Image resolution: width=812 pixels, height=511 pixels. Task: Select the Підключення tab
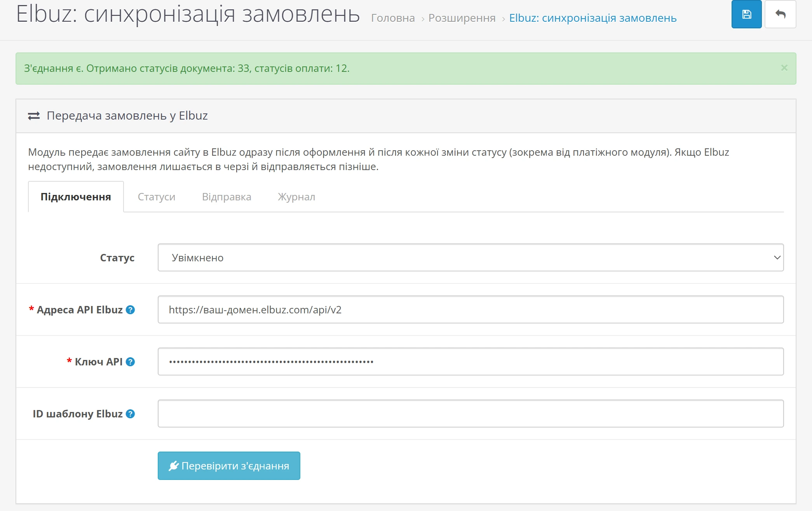pos(76,196)
